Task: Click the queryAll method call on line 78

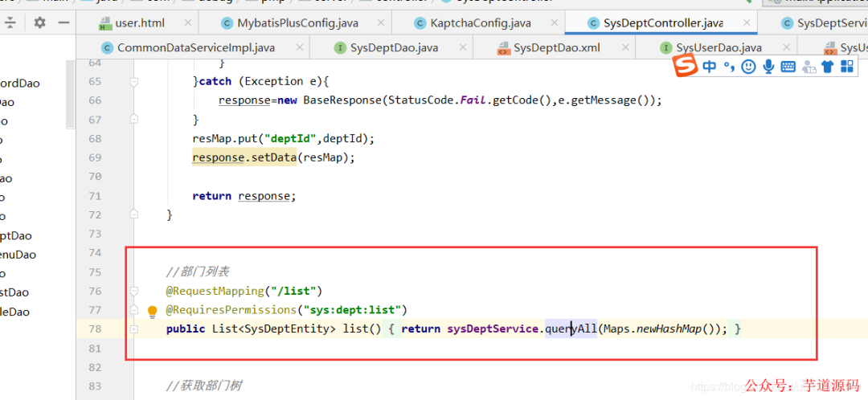Action: tap(571, 329)
